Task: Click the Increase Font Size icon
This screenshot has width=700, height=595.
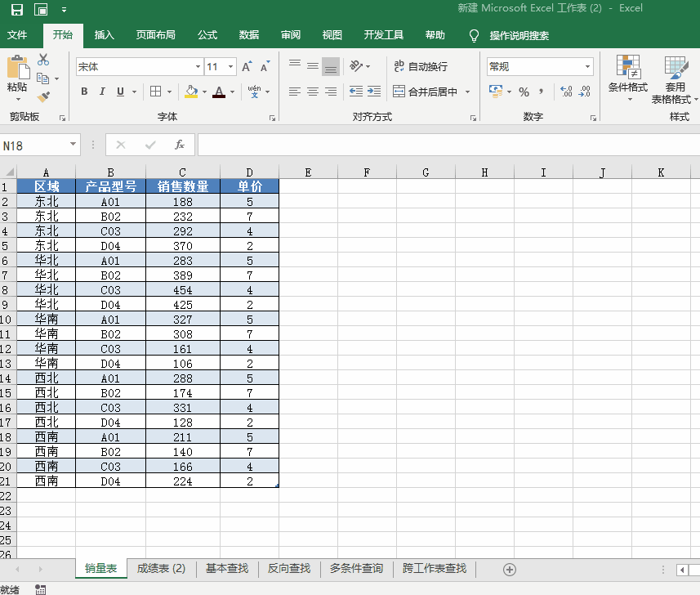Action: tap(247, 67)
